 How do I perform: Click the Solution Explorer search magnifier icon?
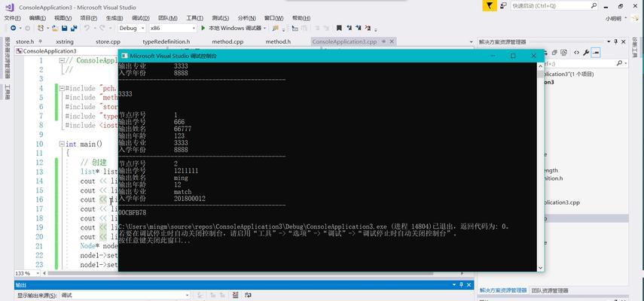pyautogui.click(x=619, y=63)
